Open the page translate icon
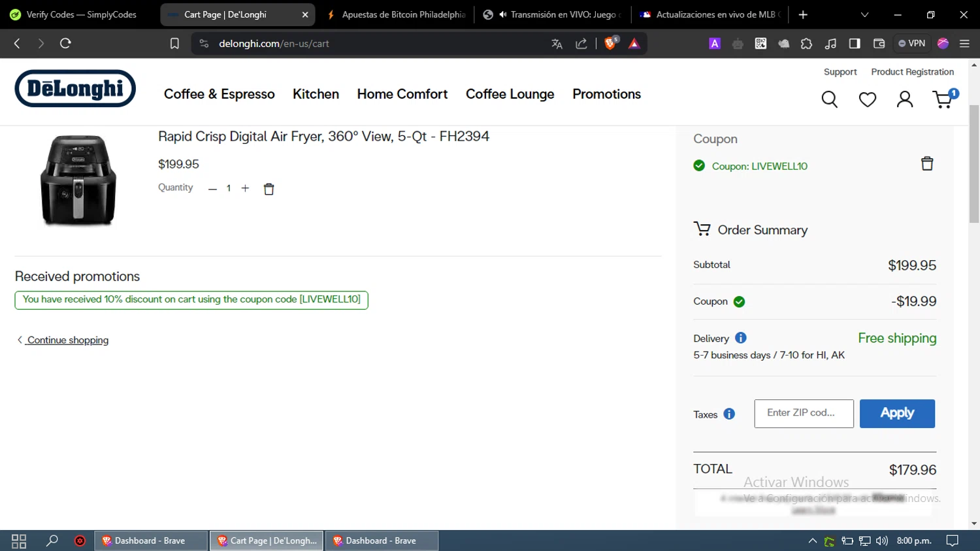The width and height of the screenshot is (980, 551). coord(557,44)
